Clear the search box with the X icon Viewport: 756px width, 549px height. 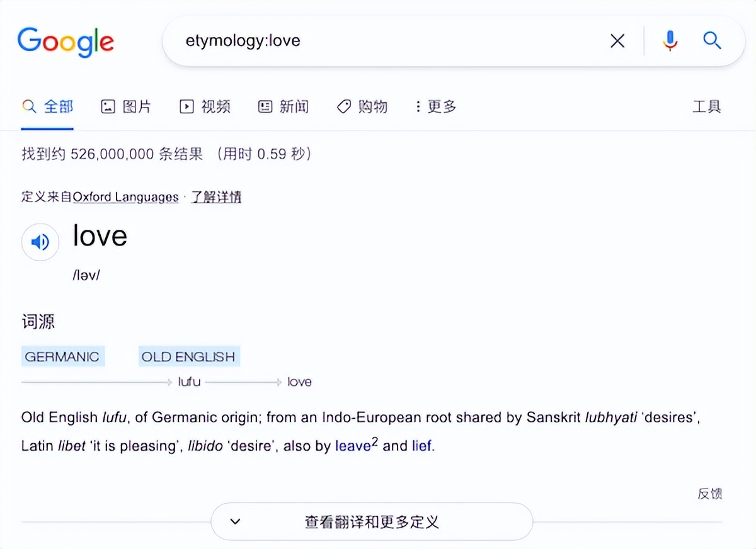pyautogui.click(x=617, y=40)
